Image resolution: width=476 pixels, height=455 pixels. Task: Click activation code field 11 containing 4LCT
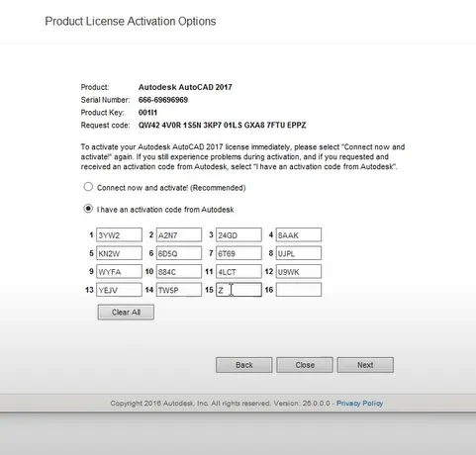238,272
